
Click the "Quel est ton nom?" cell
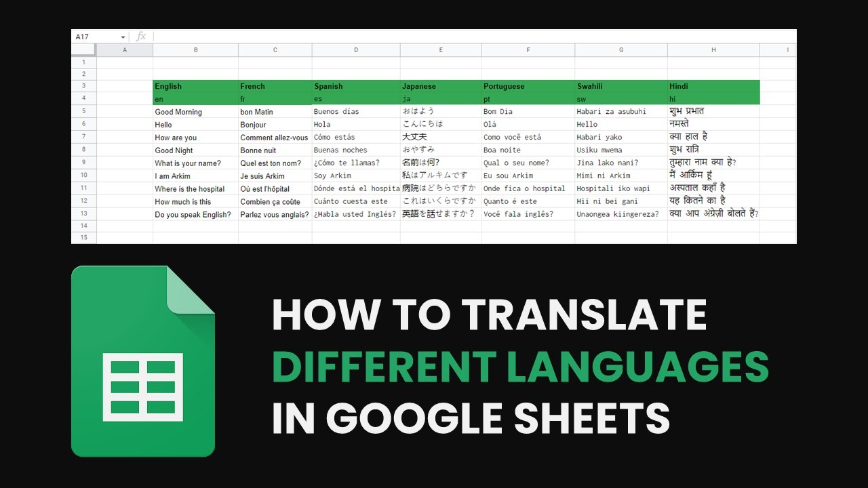click(x=275, y=163)
